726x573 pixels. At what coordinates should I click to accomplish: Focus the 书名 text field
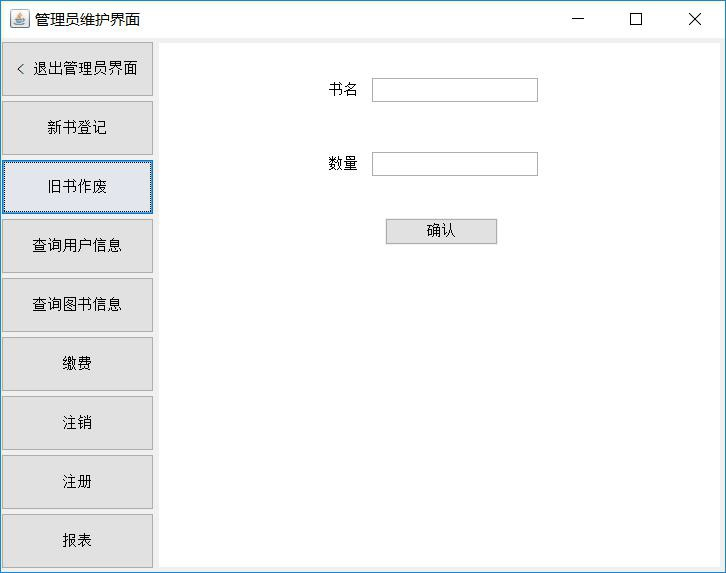point(455,90)
